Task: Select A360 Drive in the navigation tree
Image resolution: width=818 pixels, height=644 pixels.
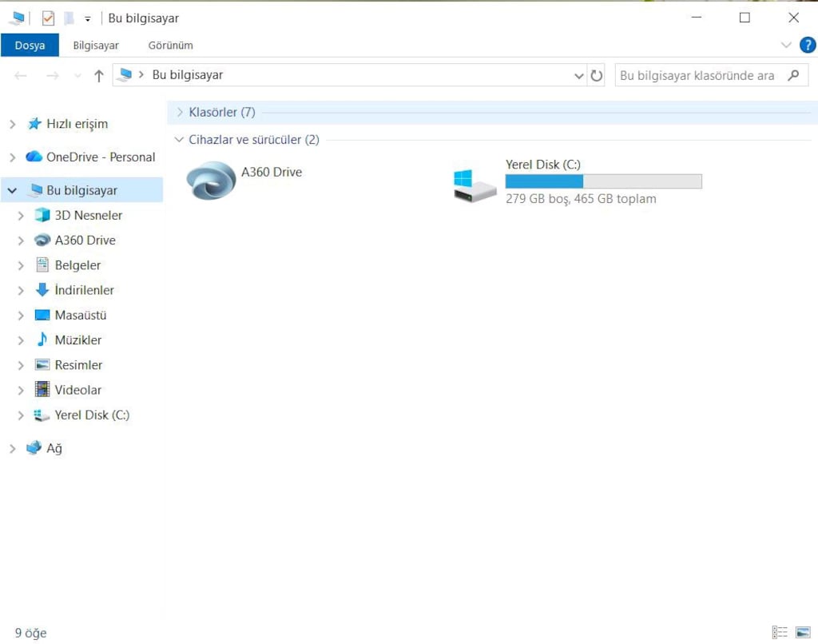Action: coord(85,240)
